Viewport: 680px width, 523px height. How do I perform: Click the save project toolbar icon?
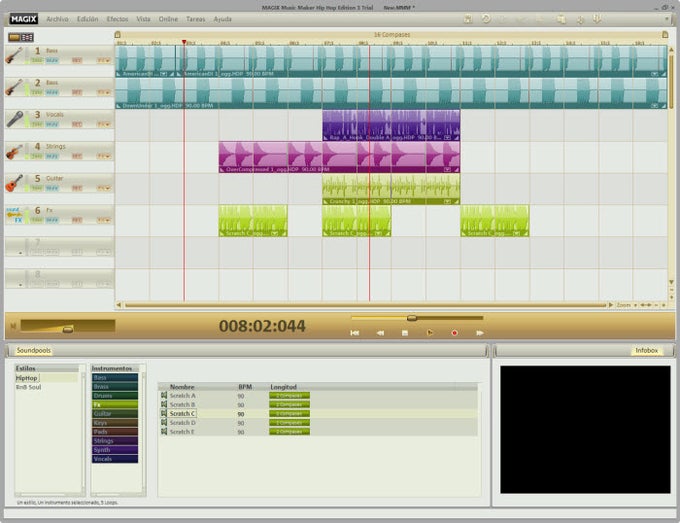pos(468,19)
